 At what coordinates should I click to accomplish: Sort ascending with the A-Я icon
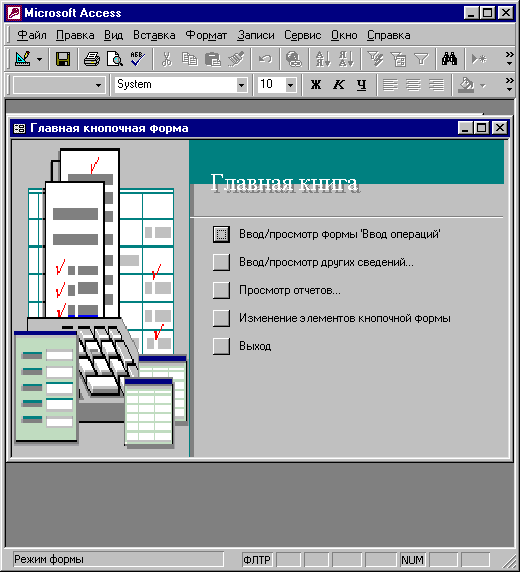pyautogui.click(x=323, y=59)
